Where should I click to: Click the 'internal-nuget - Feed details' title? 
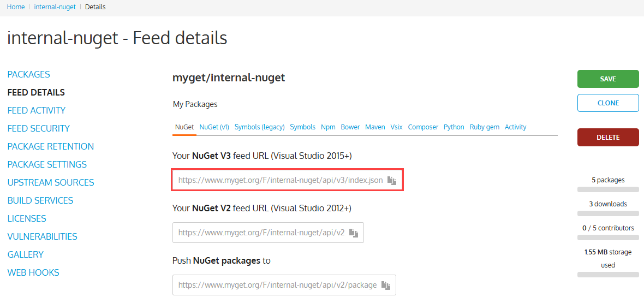pyautogui.click(x=117, y=38)
